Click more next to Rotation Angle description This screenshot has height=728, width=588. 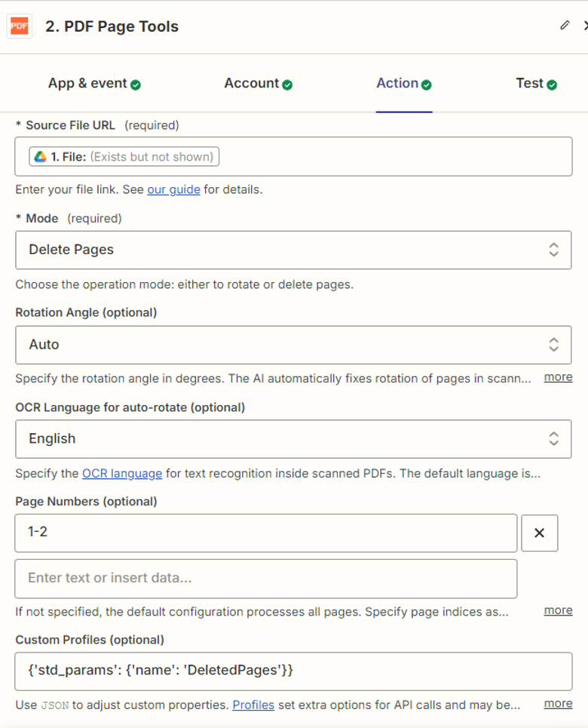tap(558, 376)
